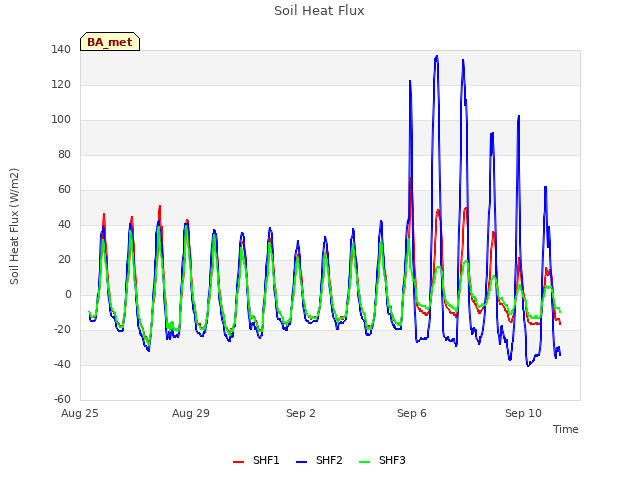Click the 140 y-axis tick label

point(61,49)
